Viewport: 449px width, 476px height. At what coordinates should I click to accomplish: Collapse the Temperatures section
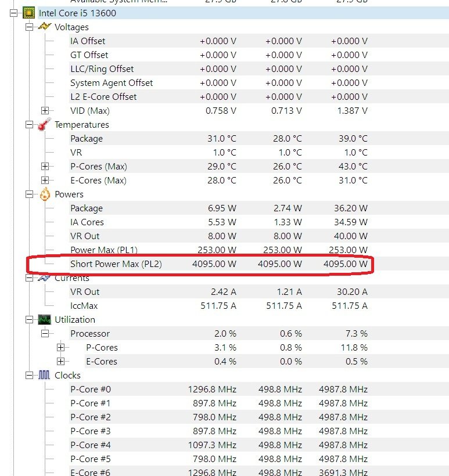(x=29, y=124)
